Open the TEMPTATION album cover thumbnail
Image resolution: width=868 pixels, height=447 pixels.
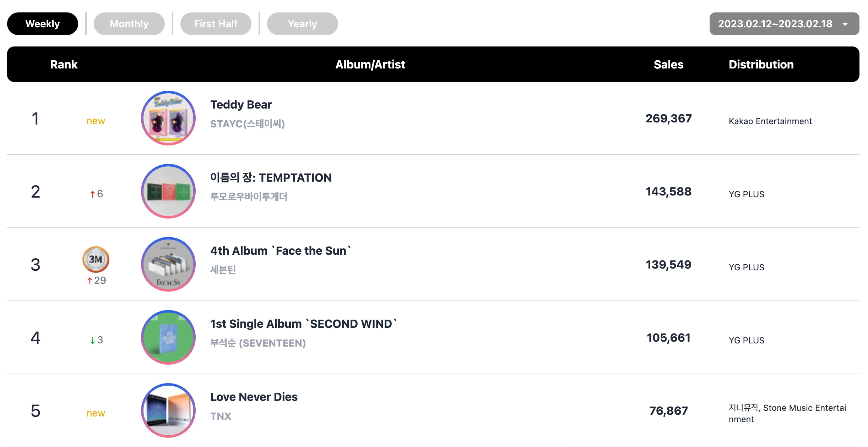click(168, 191)
